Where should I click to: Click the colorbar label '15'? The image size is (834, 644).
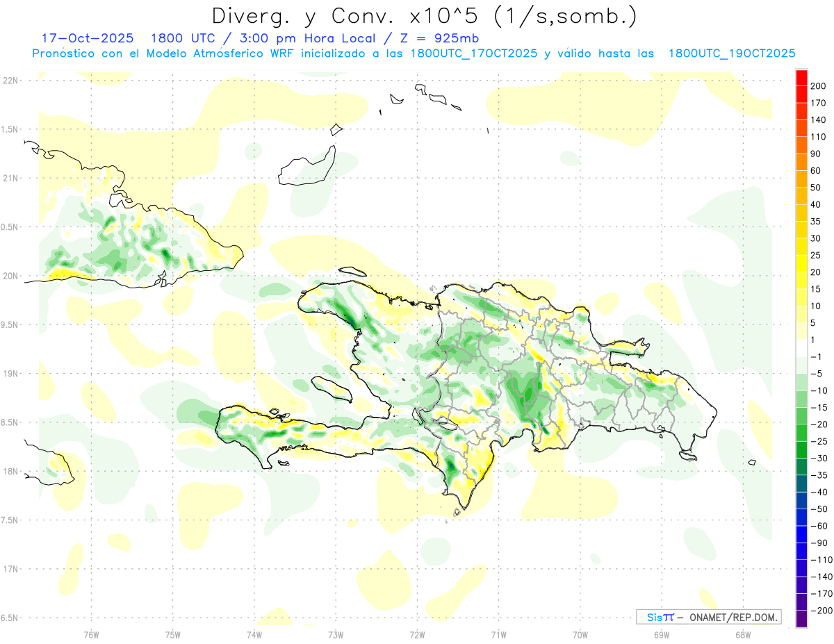(817, 289)
